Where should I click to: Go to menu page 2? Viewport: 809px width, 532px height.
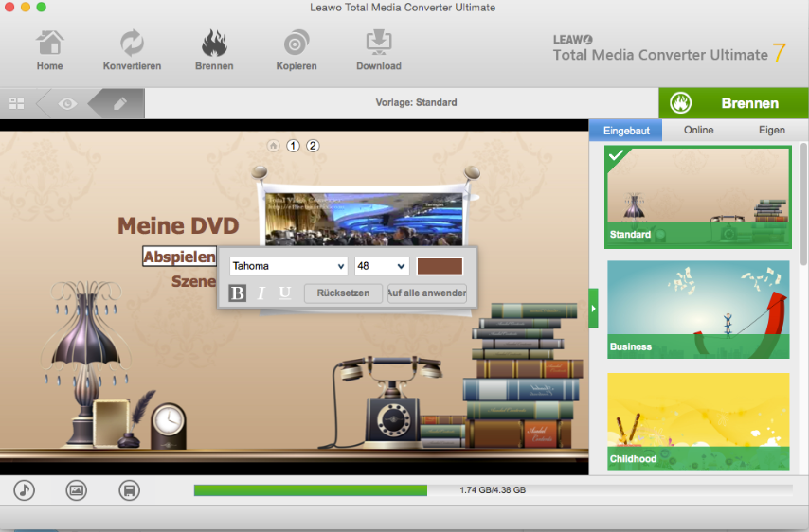313,146
